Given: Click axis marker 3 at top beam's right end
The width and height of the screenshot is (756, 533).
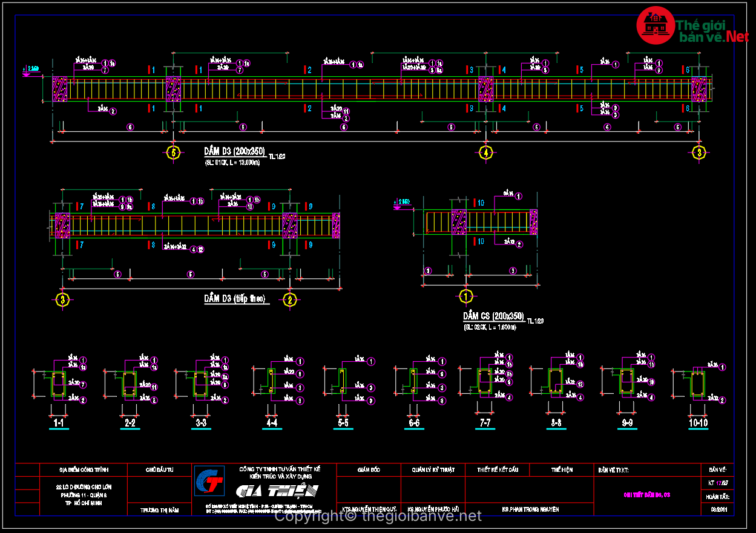Looking at the screenshot, I should click(x=700, y=152).
